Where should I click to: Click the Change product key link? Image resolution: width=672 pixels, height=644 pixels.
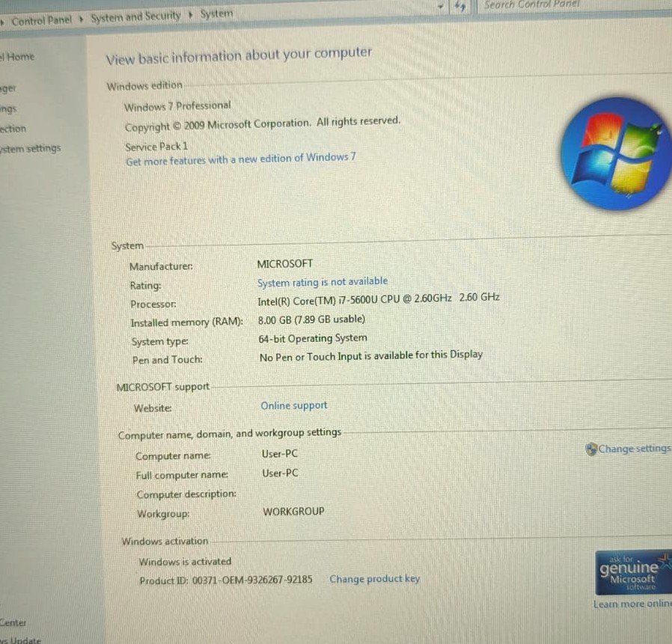click(375, 579)
